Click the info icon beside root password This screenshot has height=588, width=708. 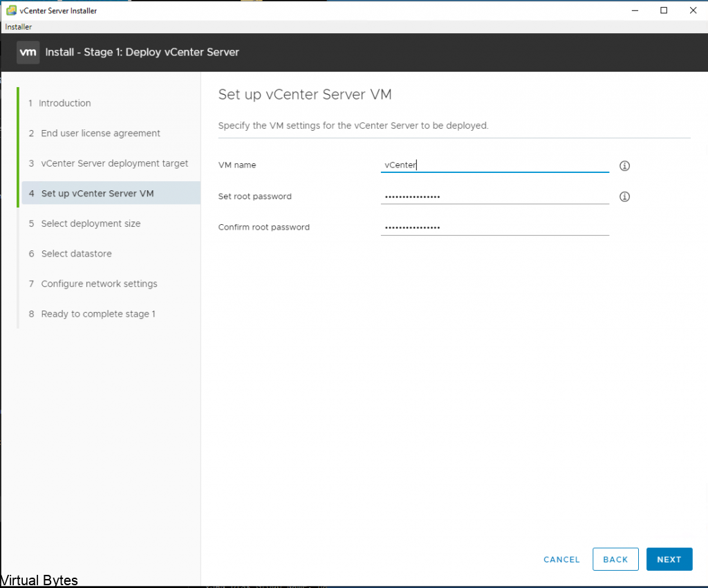point(624,196)
